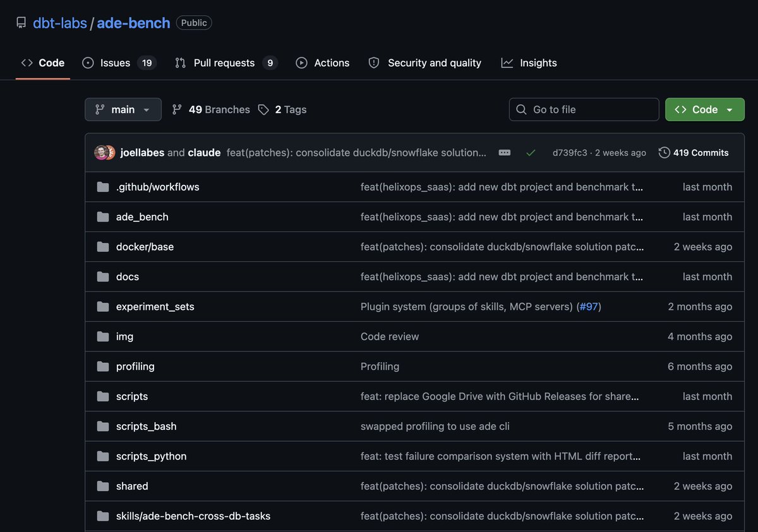This screenshot has height=532, width=758.
Task: Open the .github/workflows folder
Action: coord(157,187)
